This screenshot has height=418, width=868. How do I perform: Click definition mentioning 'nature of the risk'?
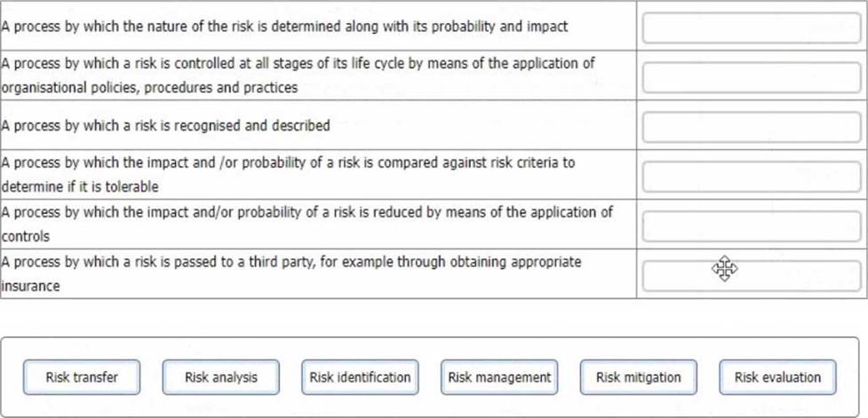point(284,27)
